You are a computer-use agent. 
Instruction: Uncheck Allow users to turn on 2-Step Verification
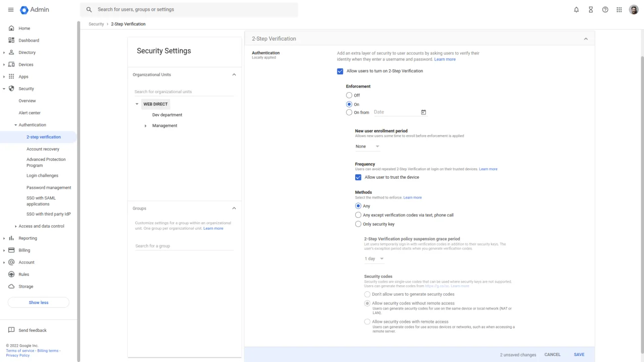click(339, 71)
